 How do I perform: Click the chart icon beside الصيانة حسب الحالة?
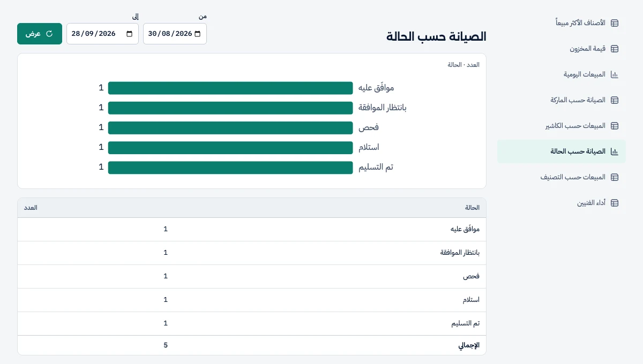[x=615, y=151]
